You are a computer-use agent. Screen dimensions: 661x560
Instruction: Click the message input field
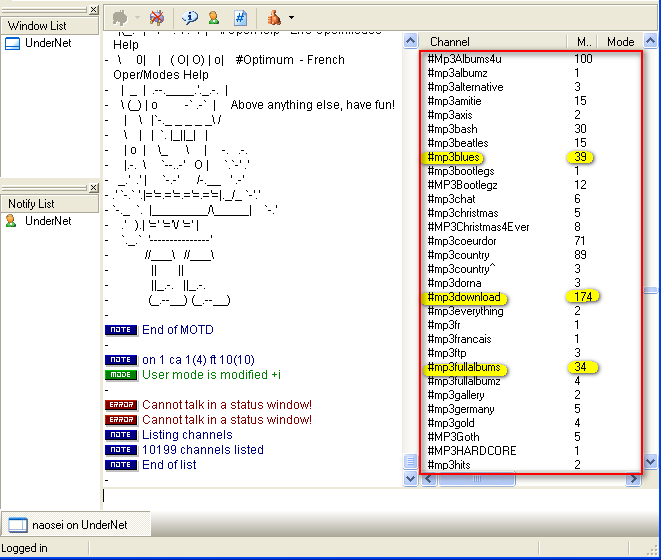tap(379, 496)
